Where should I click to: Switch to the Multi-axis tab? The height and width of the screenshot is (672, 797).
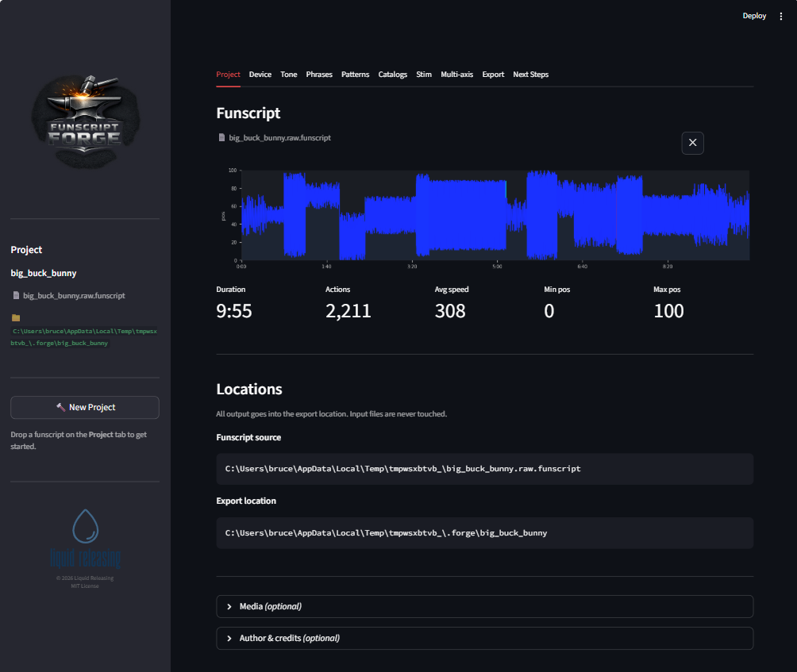click(x=456, y=75)
